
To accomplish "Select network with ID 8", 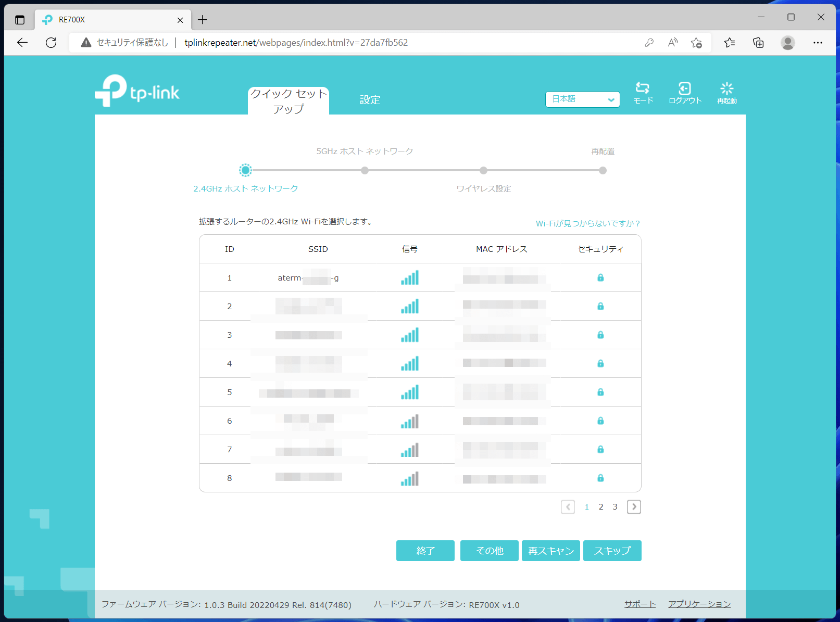I will [420, 478].
